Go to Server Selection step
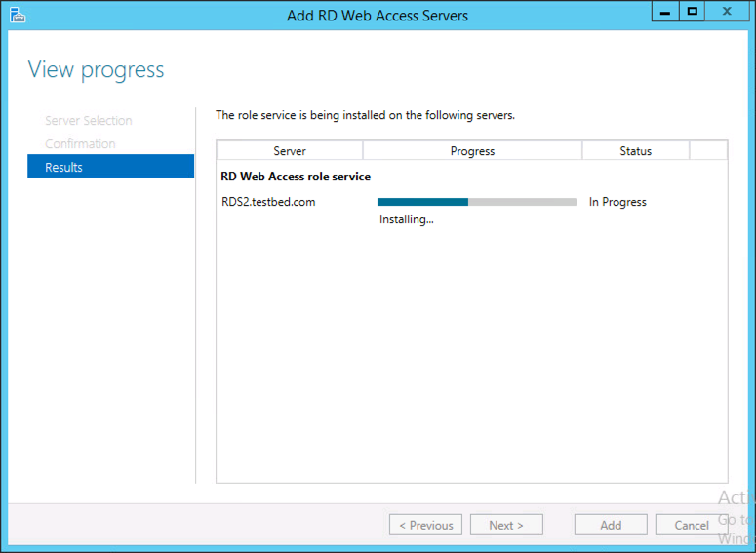 (x=88, y=120)
